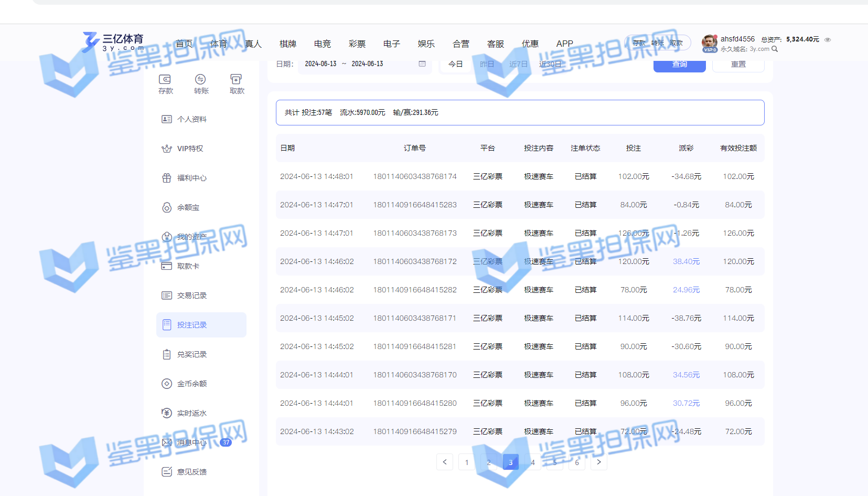Image resolution: width=868 pixels, height=496 pixels.
Task: Go to next page with right chevron
Action: click(598, 462)
